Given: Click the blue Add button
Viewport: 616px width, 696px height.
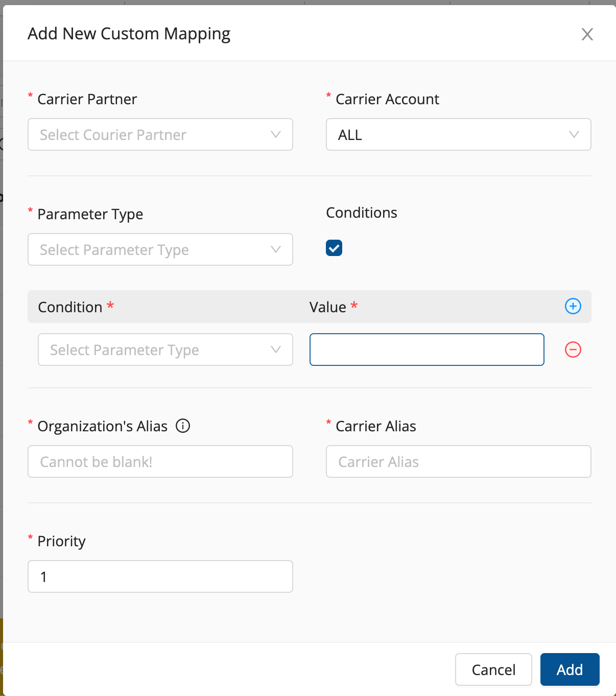Looking at the screenshot, I should pyautogui.click(x=570, y=669).
